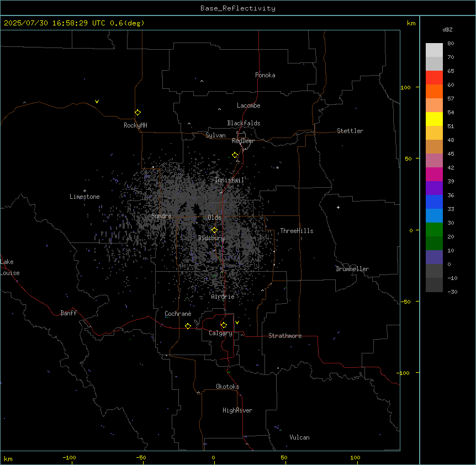
Task: Click the asterisk marker east of Innisfail
Action: [x=277, y=167]
